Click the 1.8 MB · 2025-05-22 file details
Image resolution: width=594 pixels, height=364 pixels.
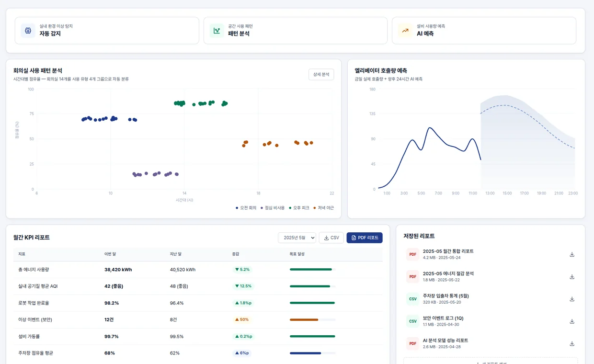pos(441,280)
